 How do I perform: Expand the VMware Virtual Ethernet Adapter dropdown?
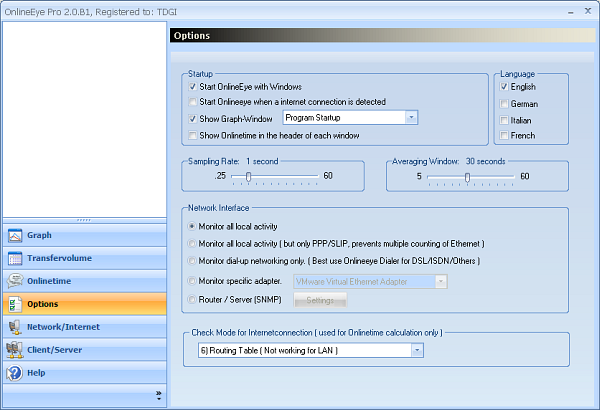click(x=441, y=282)
